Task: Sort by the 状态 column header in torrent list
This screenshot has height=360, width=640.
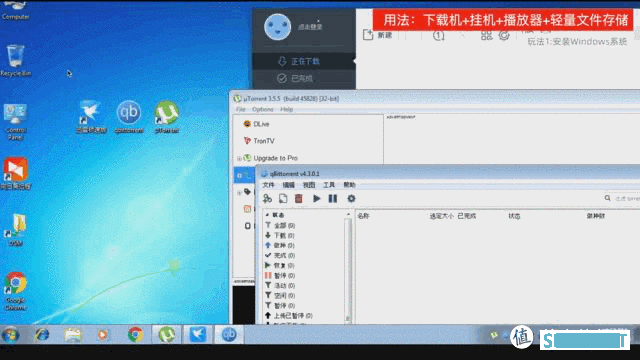Action: (x=514, y=216)
